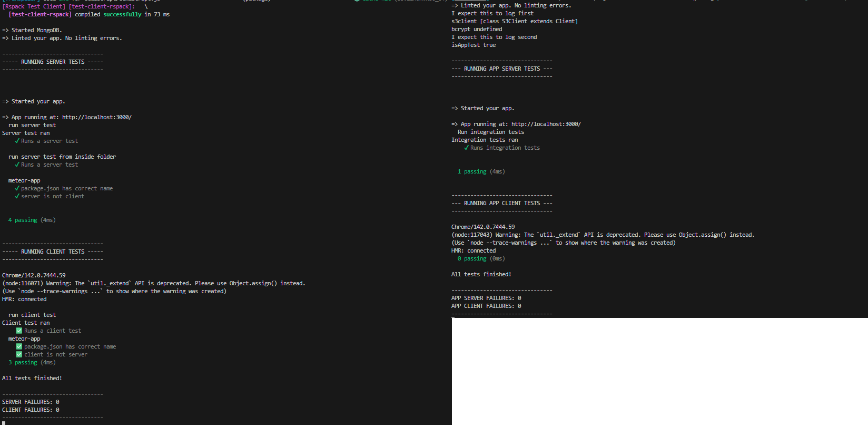The image size is (868, 425).
Task: Click the green "3 passing" result text
Action: coord(23,362)
